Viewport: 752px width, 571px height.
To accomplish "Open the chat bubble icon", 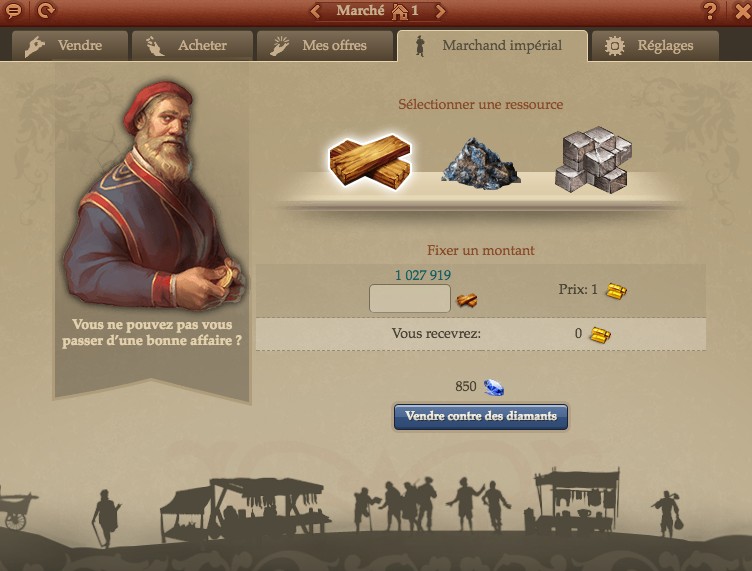I will coord(12,10).
